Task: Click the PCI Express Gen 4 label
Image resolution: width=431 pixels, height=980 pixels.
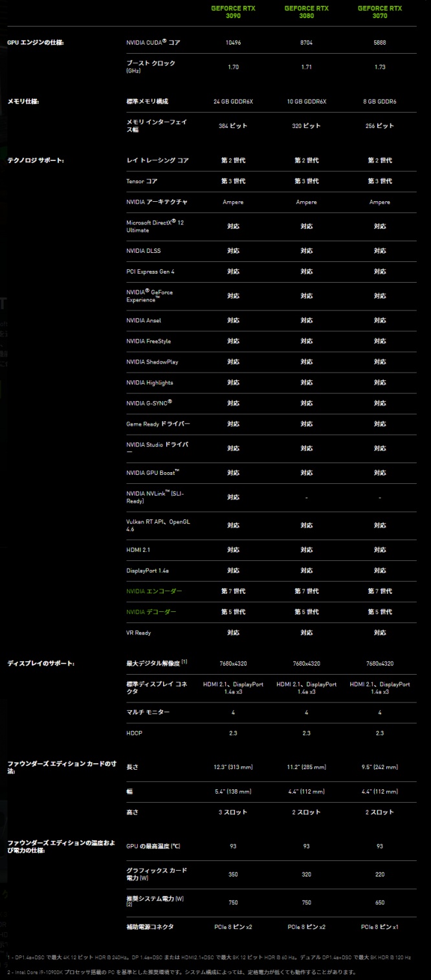Action: pyautogui.click(x=150, y=272)
